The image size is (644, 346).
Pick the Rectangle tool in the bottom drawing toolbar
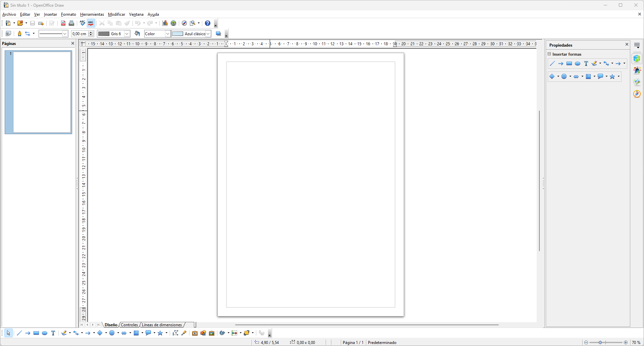36,333
